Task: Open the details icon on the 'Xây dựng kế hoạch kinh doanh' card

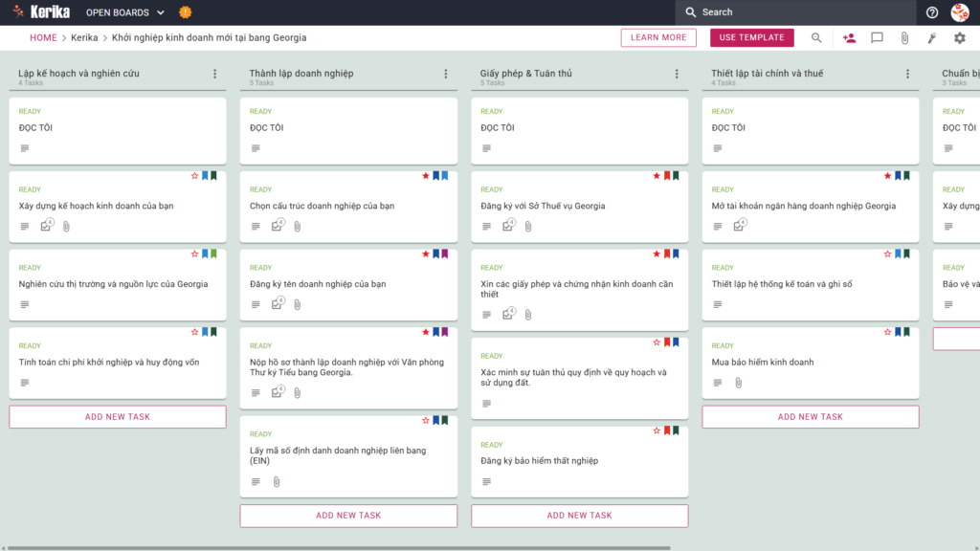Action: 24,226
